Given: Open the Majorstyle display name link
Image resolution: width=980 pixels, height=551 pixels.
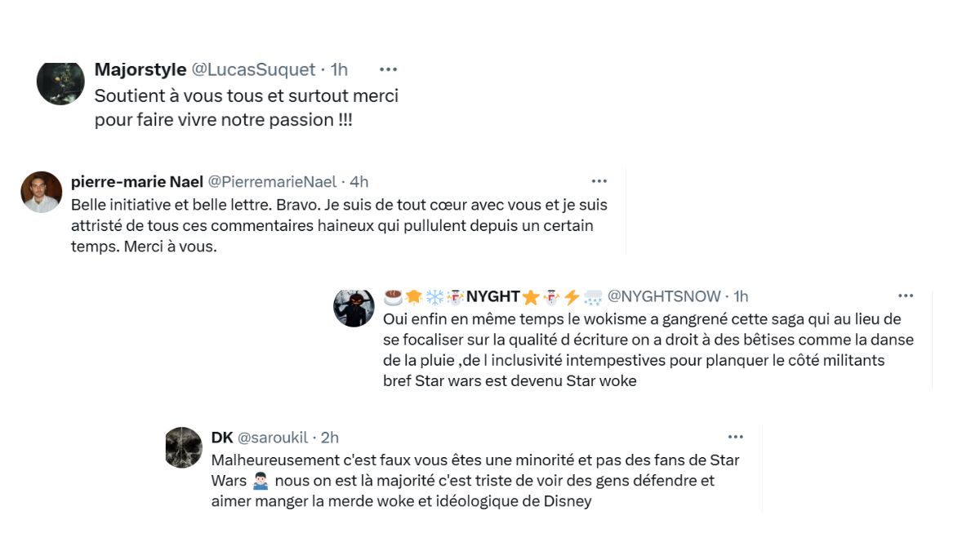Looking at the screenshot, I should pyautogui.click(x=140, y=70).
